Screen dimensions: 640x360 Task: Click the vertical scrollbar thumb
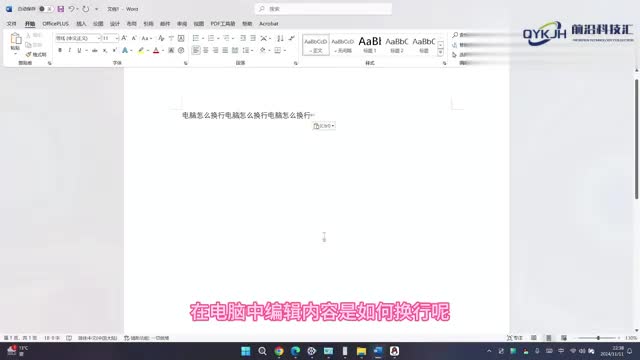[x=636, y=139]
